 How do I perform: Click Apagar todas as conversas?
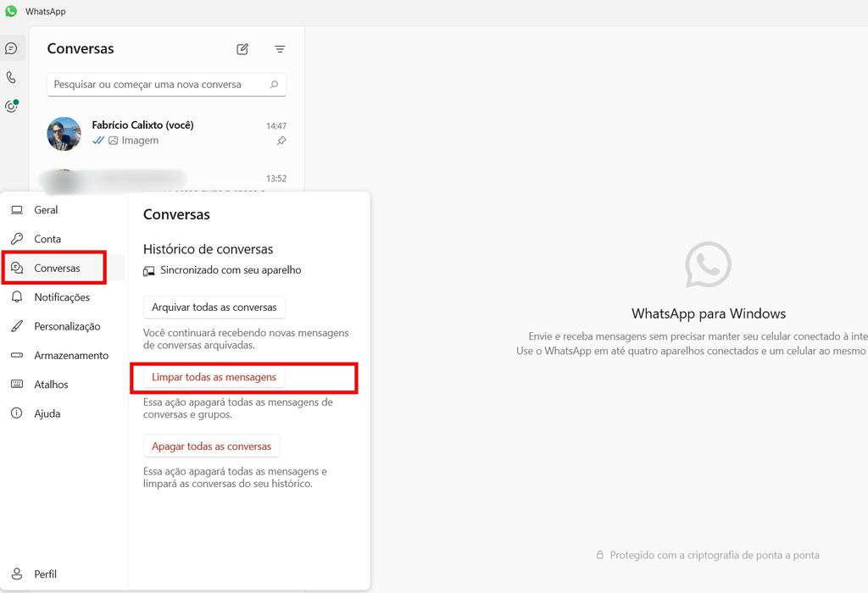click(211, 446)
